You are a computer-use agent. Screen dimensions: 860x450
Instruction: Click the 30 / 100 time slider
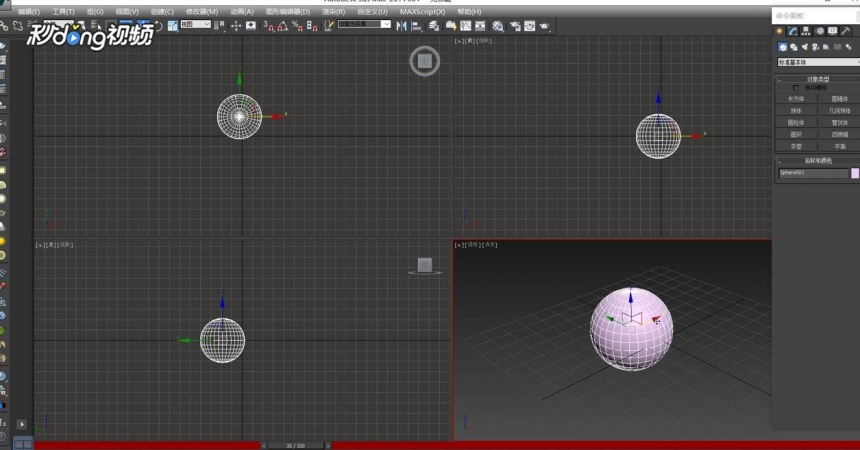click(x=296, y=446)
